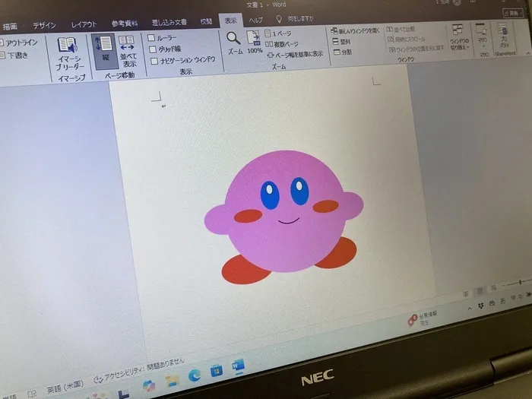Open Word from the taskbar

click(238, 366)
